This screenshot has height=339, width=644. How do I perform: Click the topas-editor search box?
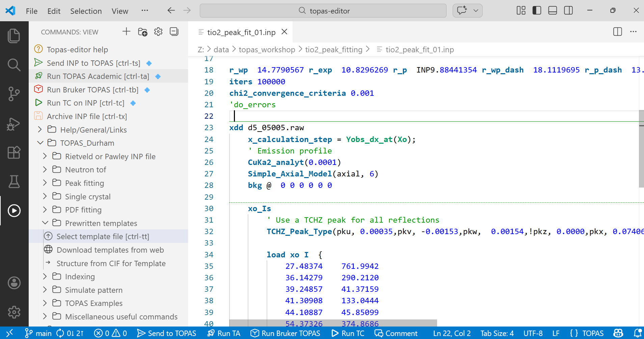(x=323, y=11)
